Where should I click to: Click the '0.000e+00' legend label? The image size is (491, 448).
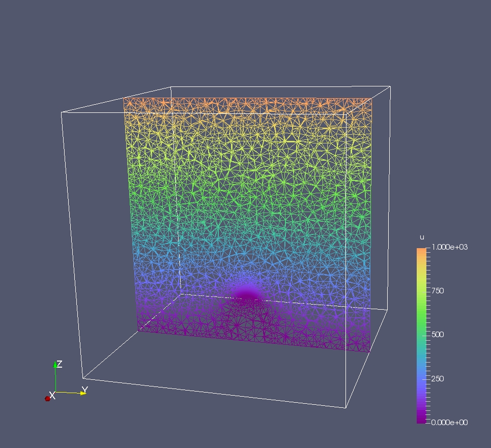coord(449,423)
